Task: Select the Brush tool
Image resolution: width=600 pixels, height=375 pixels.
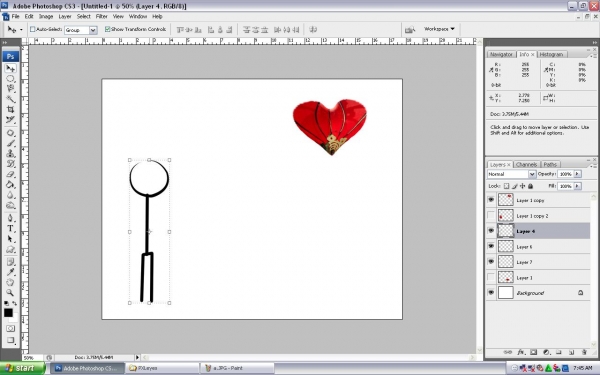Action: point(10,143)
